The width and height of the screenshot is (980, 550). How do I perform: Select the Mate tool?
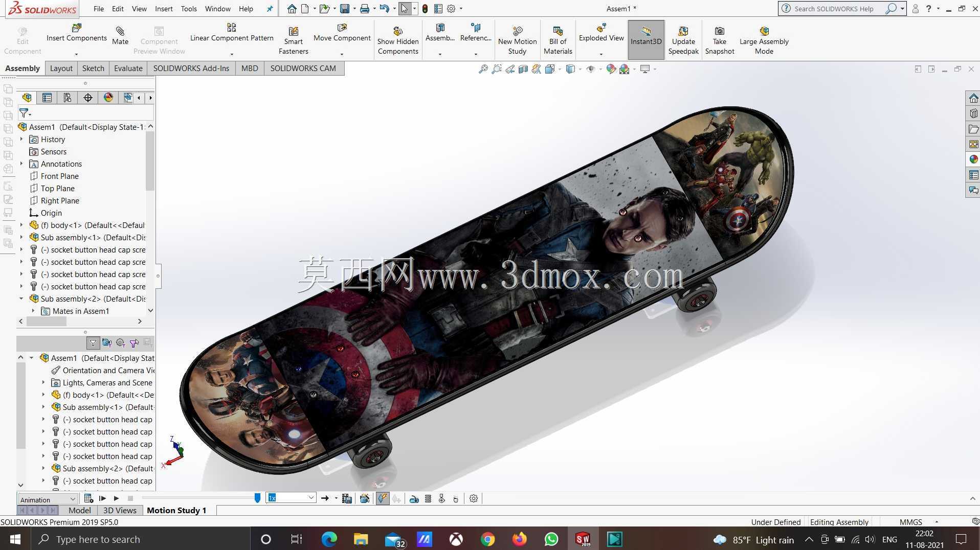120,36
